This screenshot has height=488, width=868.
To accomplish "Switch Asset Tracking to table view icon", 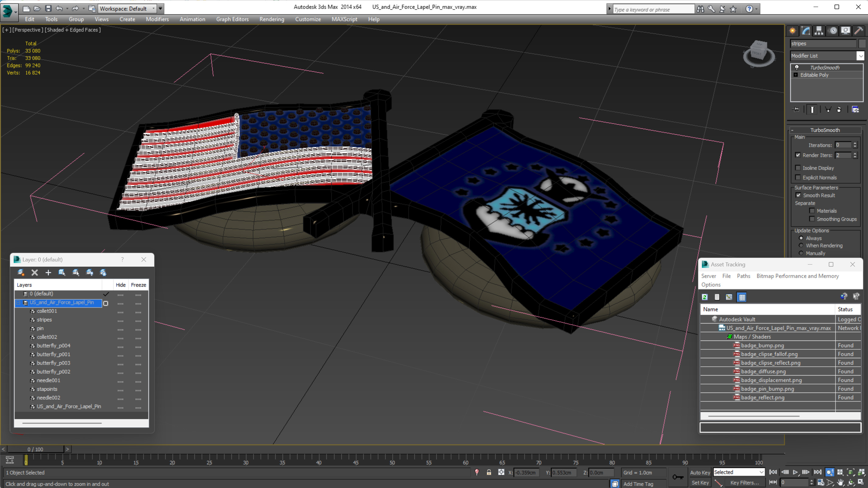I will [x=742, y=297].
